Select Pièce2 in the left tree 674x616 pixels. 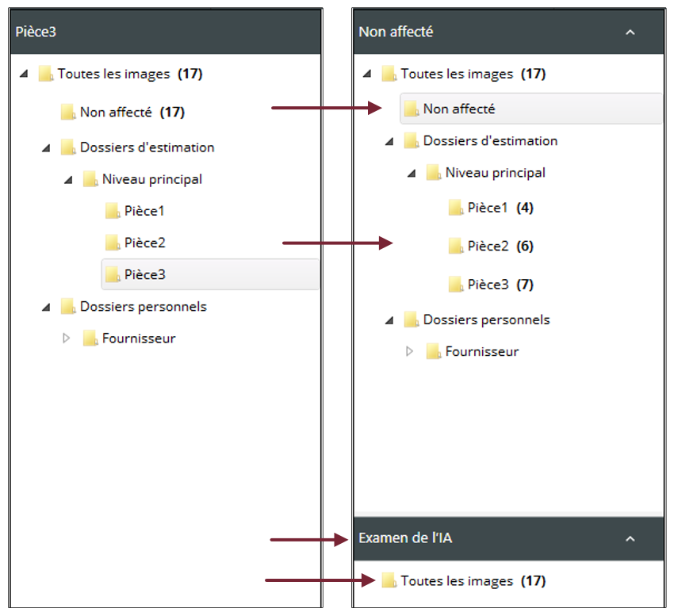(x=145, y=243)
